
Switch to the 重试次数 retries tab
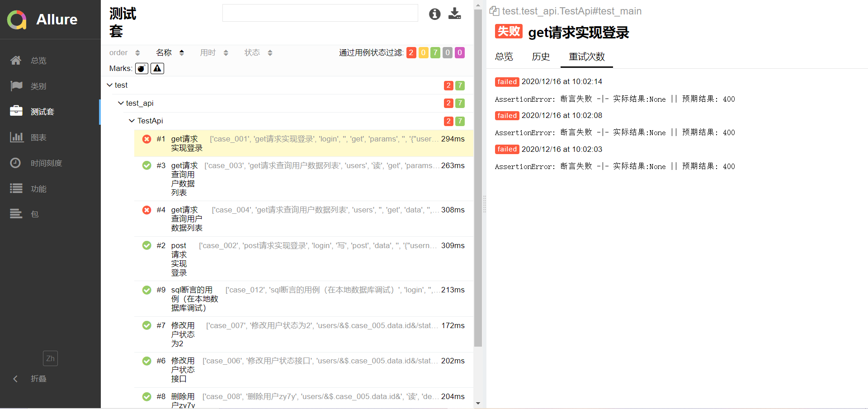coord(587,56)
